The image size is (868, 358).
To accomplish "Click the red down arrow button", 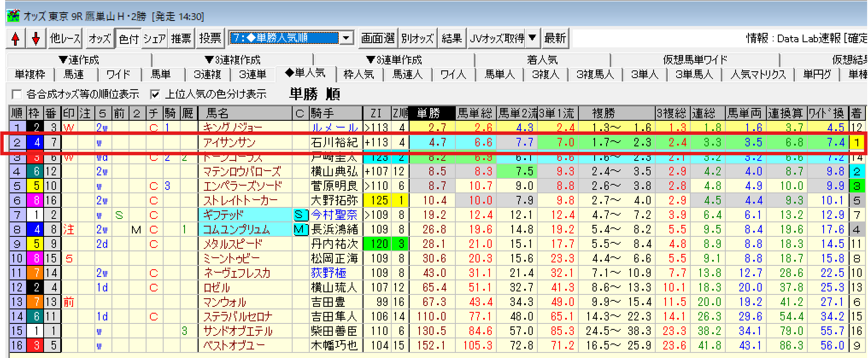I will coord(36,39).
